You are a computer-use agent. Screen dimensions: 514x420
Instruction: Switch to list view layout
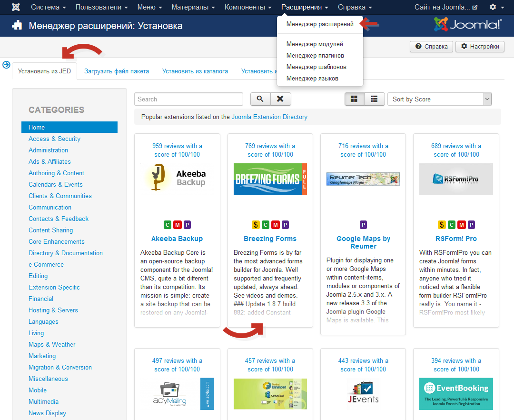(x=375, y=99)
